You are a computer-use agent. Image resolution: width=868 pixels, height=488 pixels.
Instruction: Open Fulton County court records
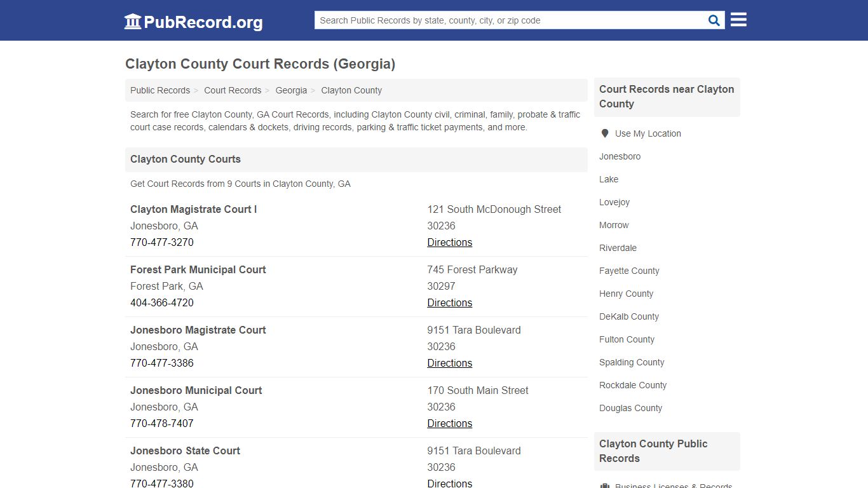[627, 339]
